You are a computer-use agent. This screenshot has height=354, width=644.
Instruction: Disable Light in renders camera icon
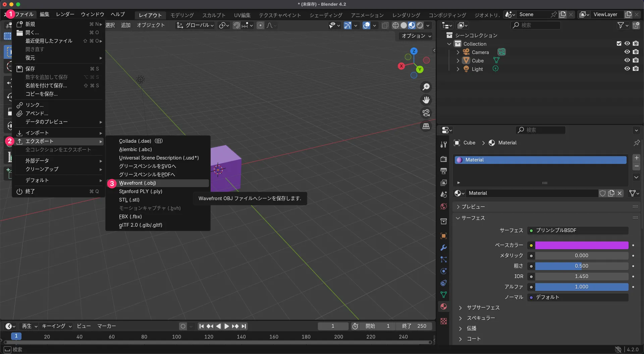pyautogui.click(x=636, y=69)
